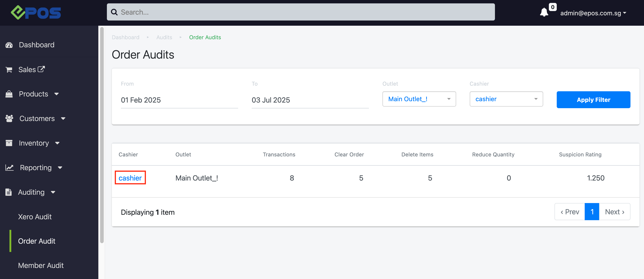The width and height of the screenshot is (644, 279).
Task: Click the Customers group icon
Action: click(x=9, y=118)
